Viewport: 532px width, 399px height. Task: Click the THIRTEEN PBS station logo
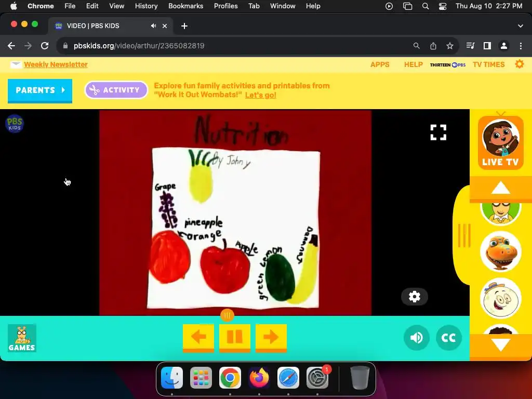point(448,64)
